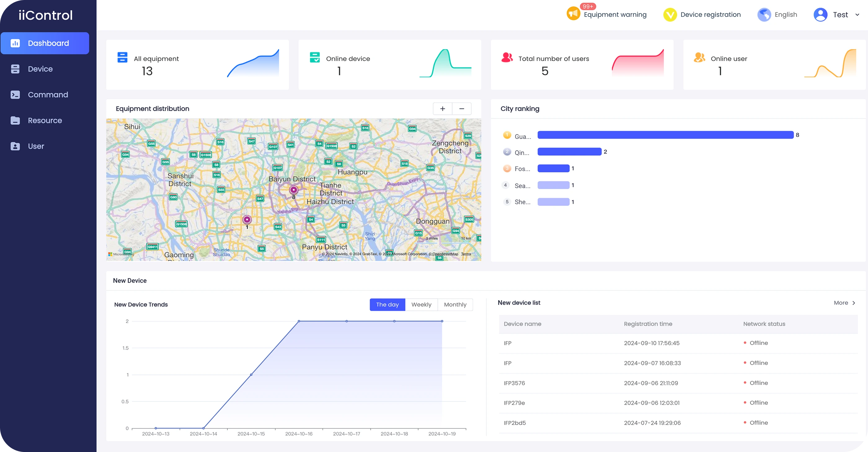
Task: Click the Test user avatar icon
Action: 820,15
